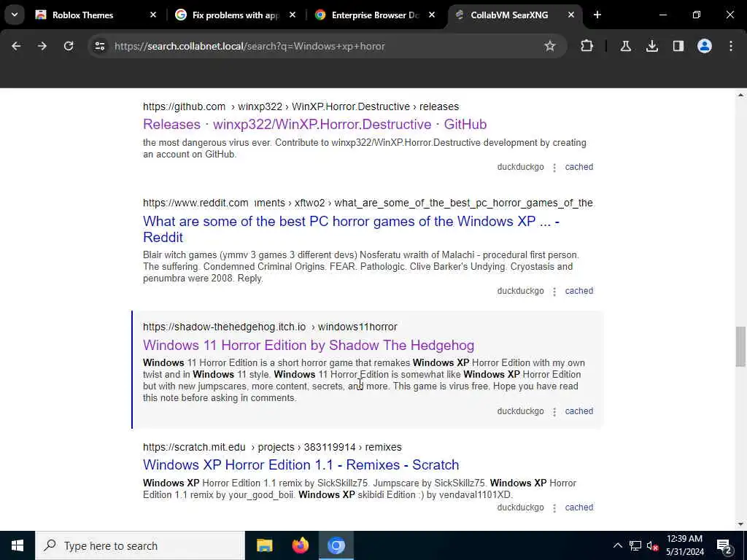Open cached link for Scratch result
747x560 pixels.
coord(578,507)
